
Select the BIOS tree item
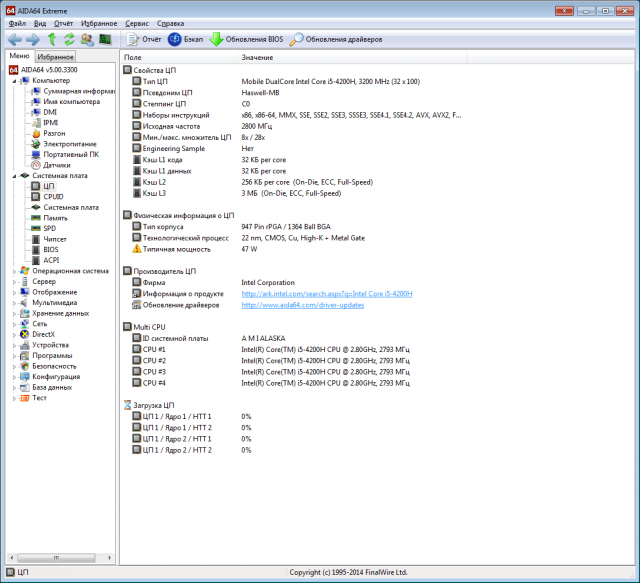[45, 250]
